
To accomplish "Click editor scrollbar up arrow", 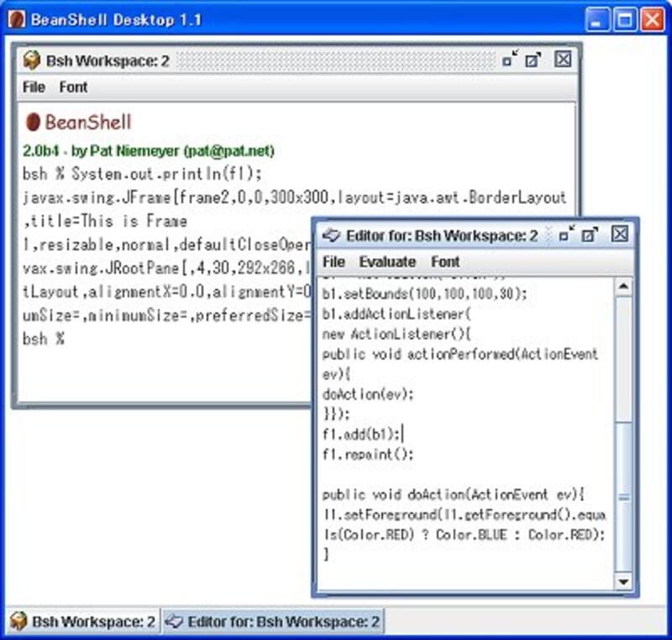I will [x=623, y=286].
